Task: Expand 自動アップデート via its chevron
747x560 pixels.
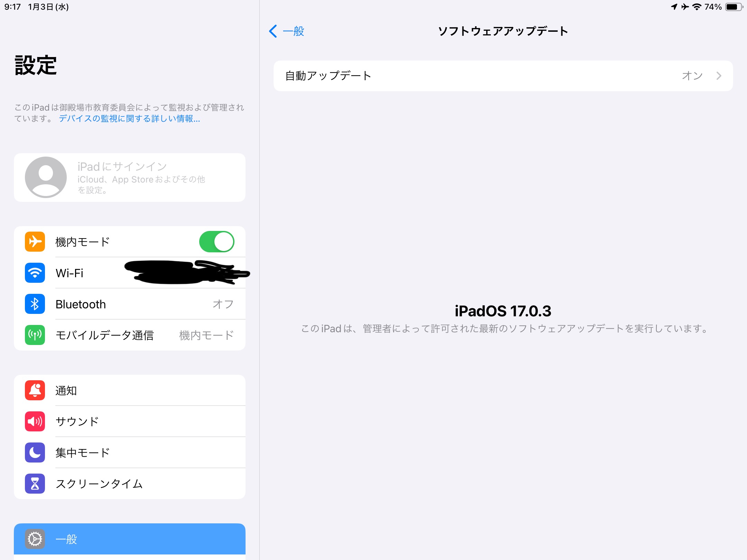Action: [x=719, y=76]
